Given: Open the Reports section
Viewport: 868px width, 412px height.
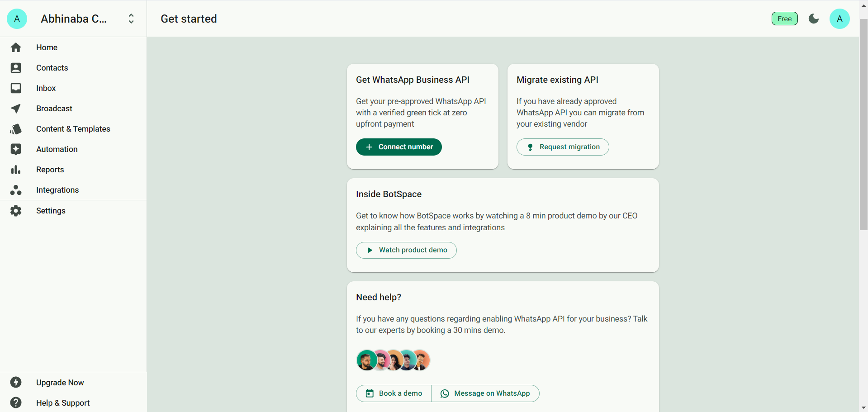Looking at the screenshot, I should [x=73, y=170].
